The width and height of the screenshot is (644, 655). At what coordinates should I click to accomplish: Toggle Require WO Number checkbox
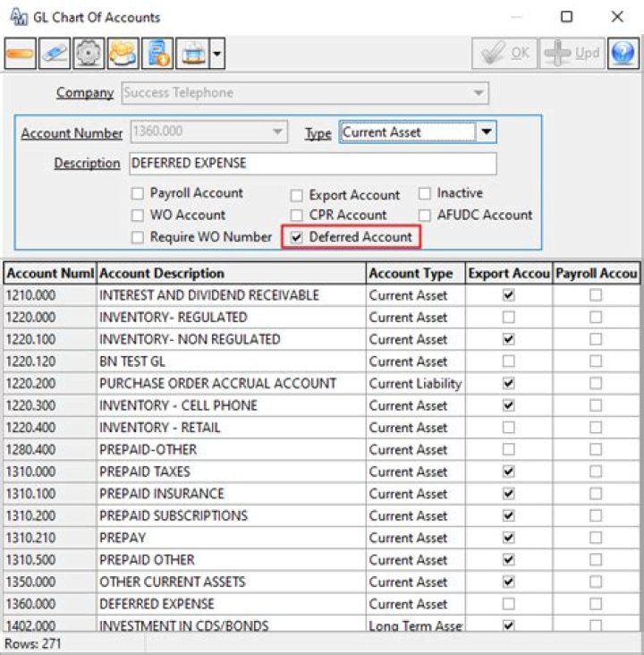click(x=138, y=237)
